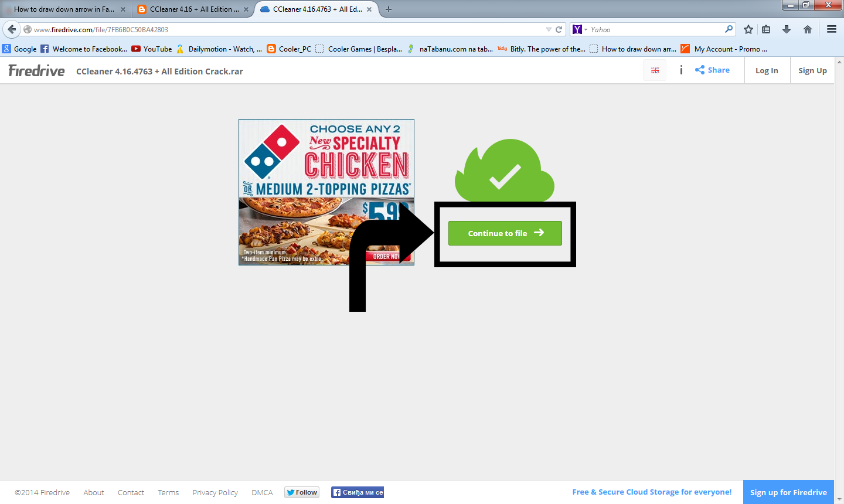
Task: Click the Facebook like button in footer
Action: tap(358, 492)
